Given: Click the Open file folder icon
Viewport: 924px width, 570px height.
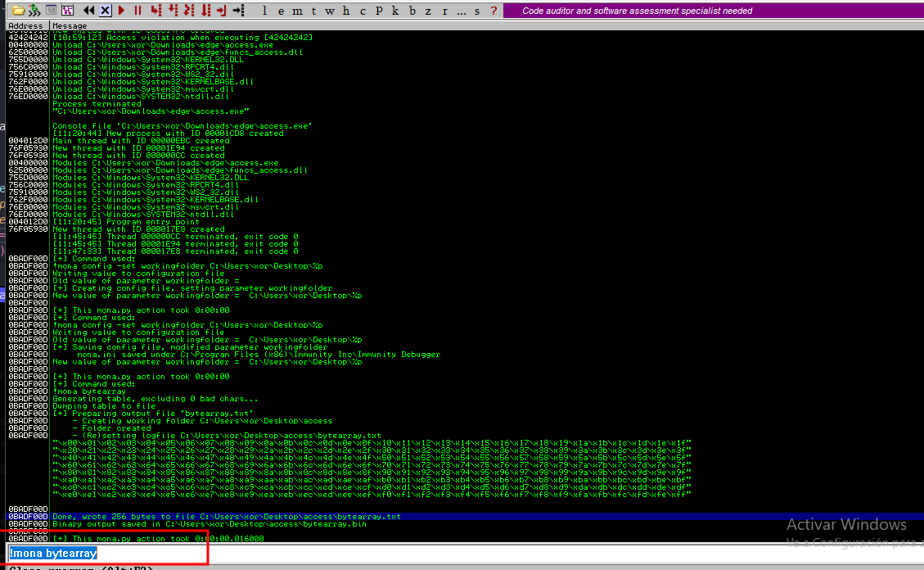Looking at the screenshot, I should (17, 11).
